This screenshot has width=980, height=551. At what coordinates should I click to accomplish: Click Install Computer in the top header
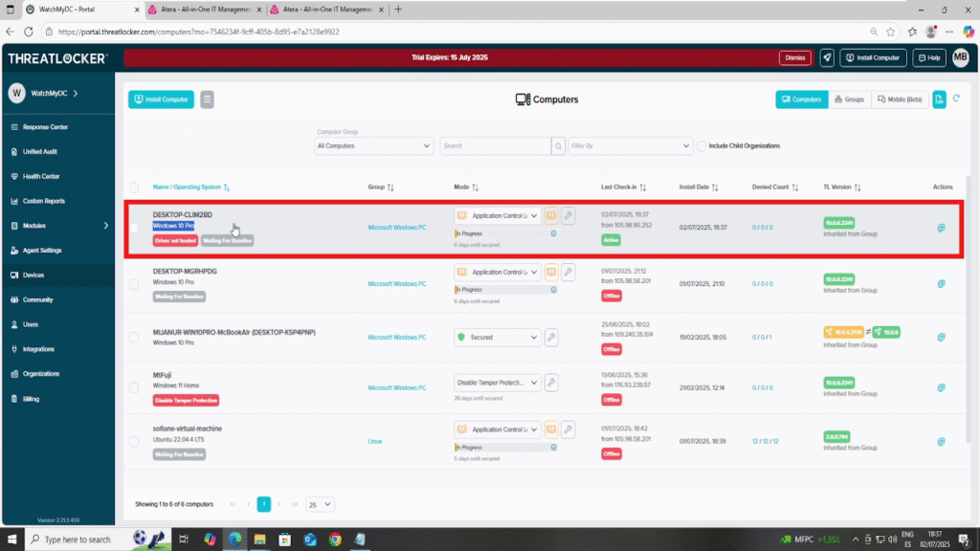point(873,57)
